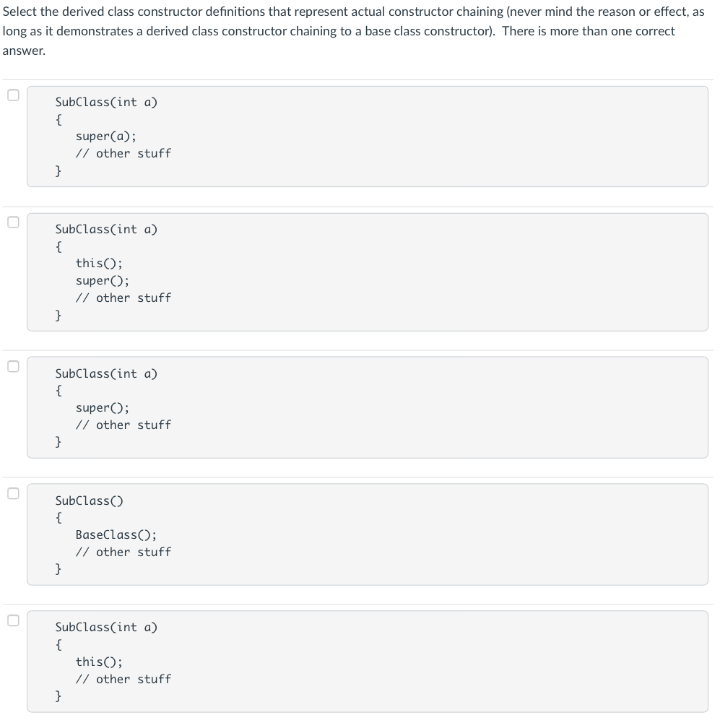Click the super(); line in the second snippet
Image resolution: width=720 pixels, height=728 pixels.
pos(102,280)
